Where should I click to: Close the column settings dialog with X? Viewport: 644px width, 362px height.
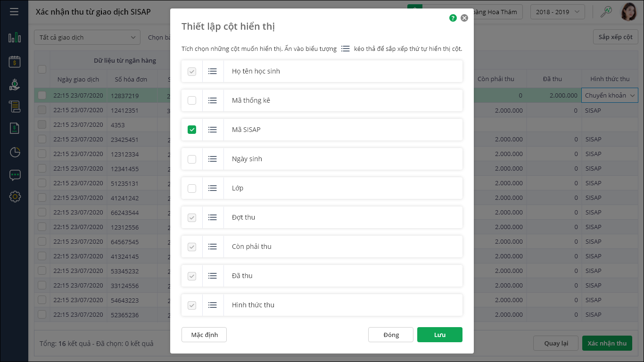point(464,18)
